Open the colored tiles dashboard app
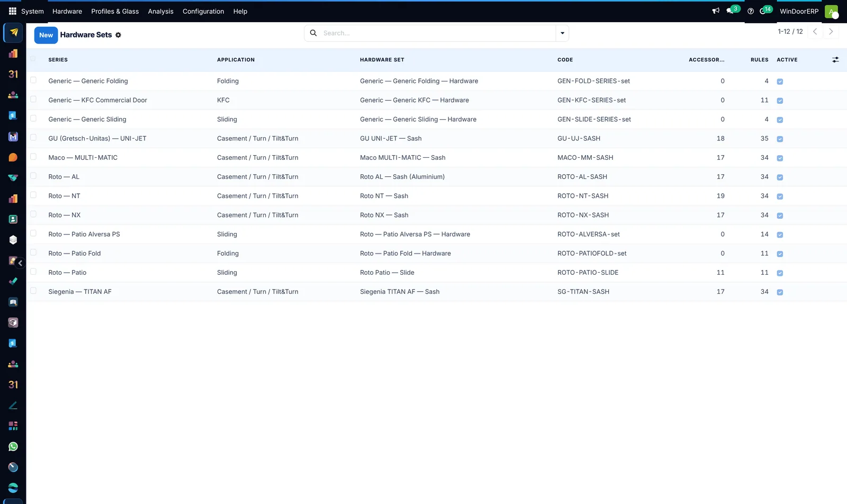 click(x=13, y=426)
